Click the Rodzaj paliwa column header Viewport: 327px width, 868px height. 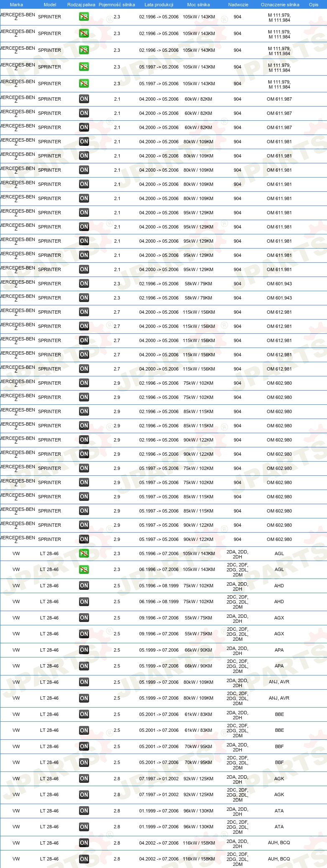pyautogui.click(x=81, y=5)
